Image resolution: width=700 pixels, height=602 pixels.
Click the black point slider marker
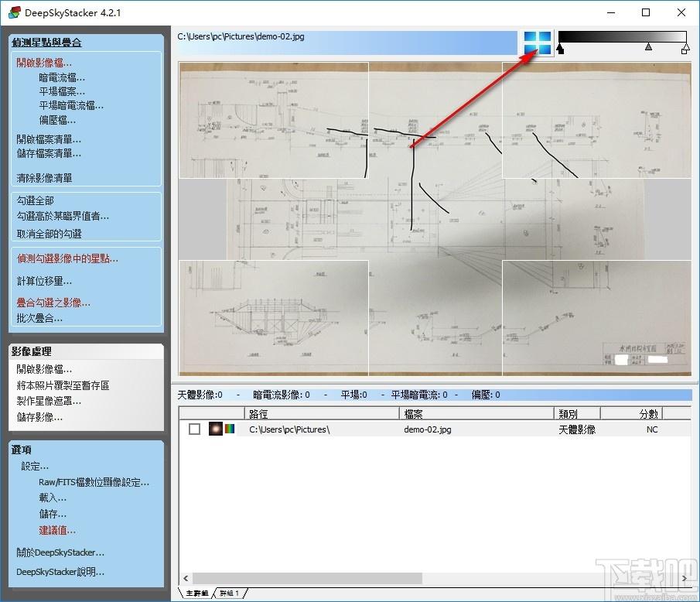pos(560,49)
